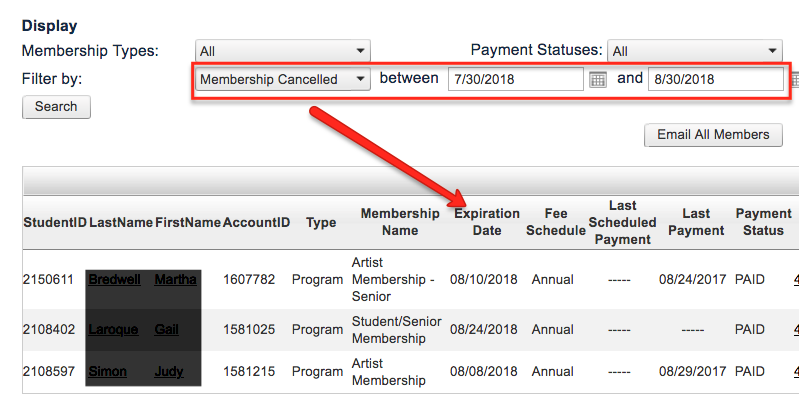Click the Judy first name link
Screen dimensions: 799x409
point(168,372)
